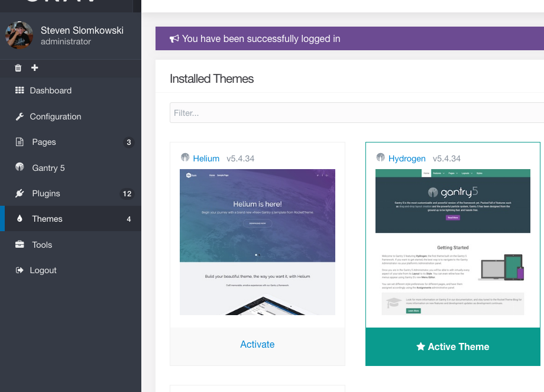Click the Logout arrow icon
This screenshot has height=392, width=544.
[20, 270]
